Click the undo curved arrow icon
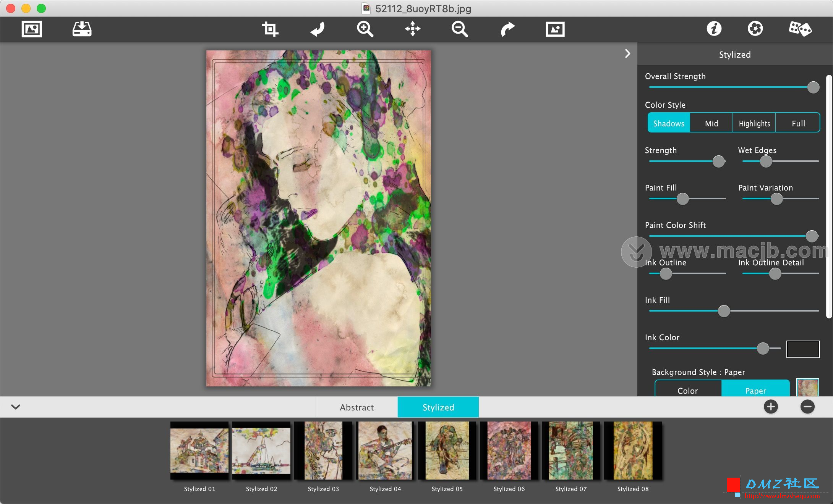833x504 pixels. 318,29
